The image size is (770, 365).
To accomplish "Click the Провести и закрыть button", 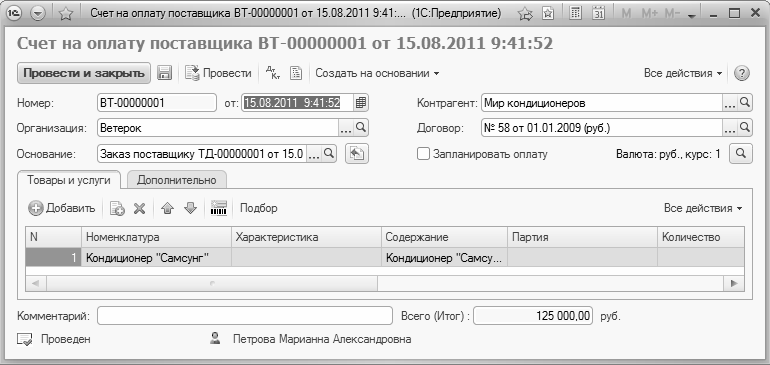I will [84, 73].
